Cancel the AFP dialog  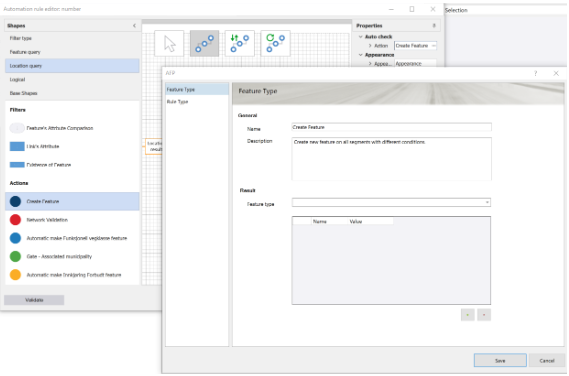pos(547,361)
